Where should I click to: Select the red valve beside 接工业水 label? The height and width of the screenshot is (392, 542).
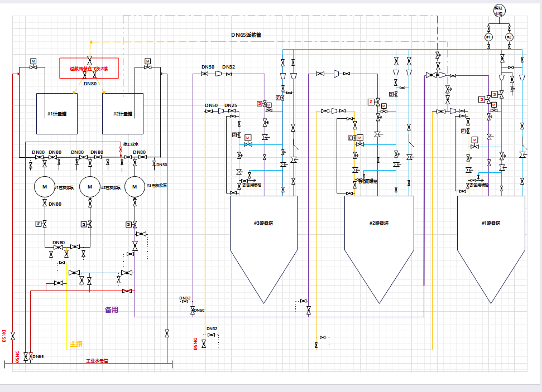121,149
